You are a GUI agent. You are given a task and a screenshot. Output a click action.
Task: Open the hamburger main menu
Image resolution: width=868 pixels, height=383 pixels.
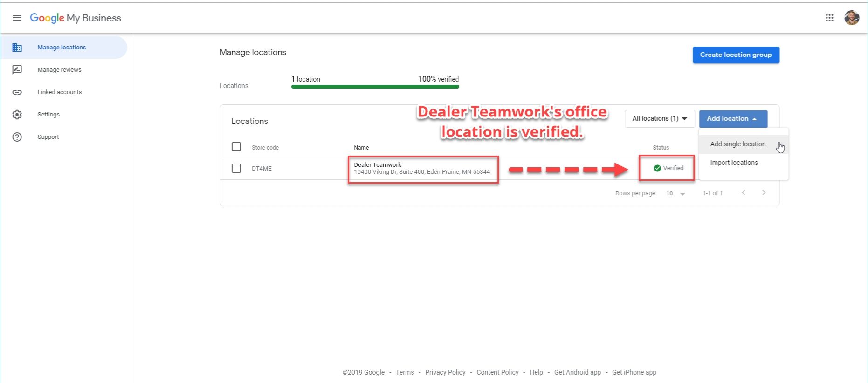tap(17, 18)
